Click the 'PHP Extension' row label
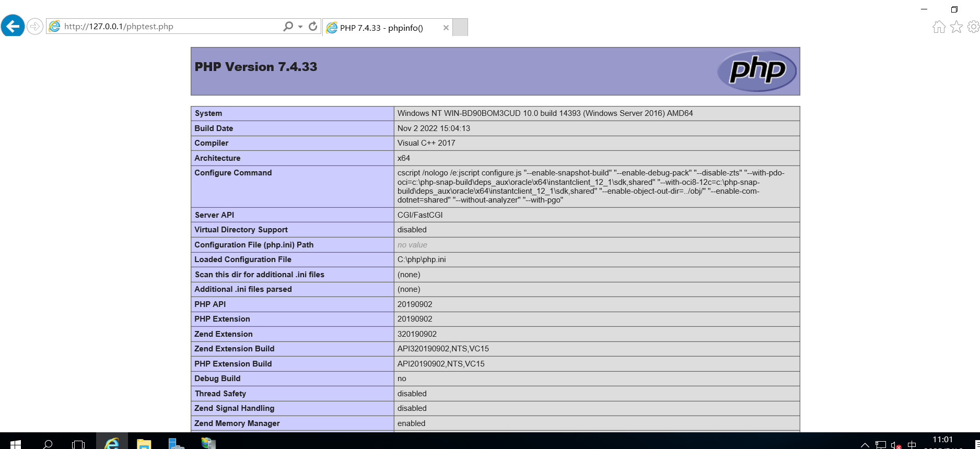 pyautogui.click(x=222, y=319)
